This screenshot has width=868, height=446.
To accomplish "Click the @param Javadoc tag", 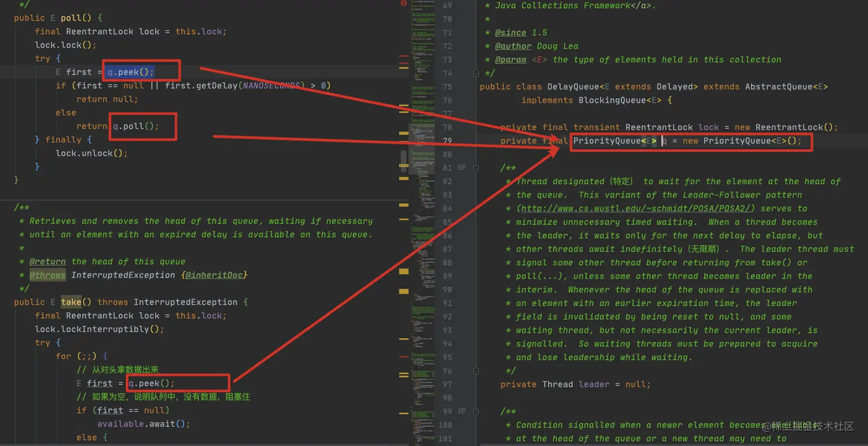I will [x=510, y=60].
